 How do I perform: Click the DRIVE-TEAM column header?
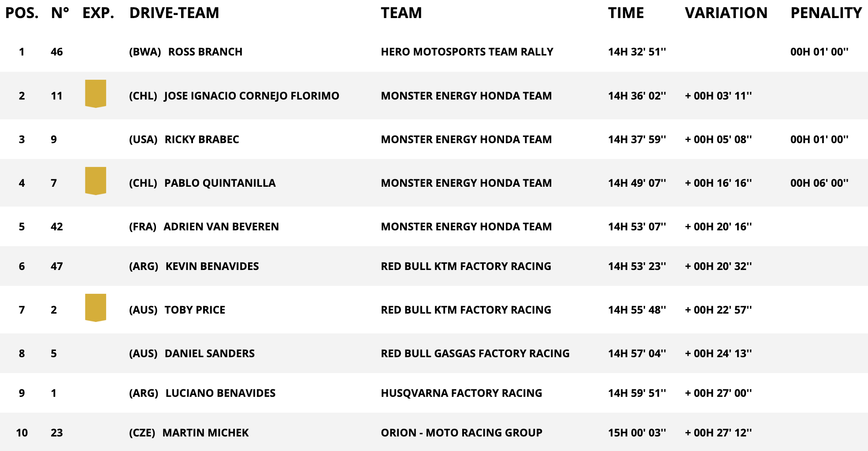(x=174, y=13)
